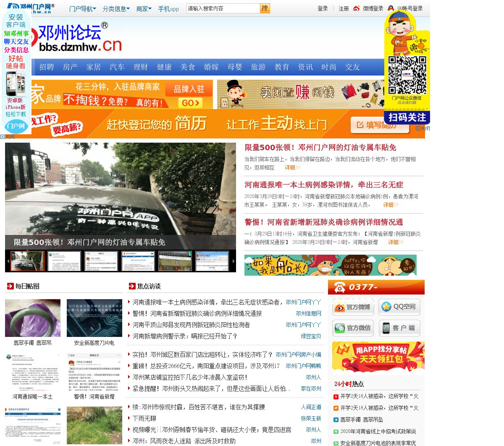The width and height of the screenshot is (504, 446).
Task: Open headline 河南通报唯一本土病例感染详情
Action: click(324, 185)
